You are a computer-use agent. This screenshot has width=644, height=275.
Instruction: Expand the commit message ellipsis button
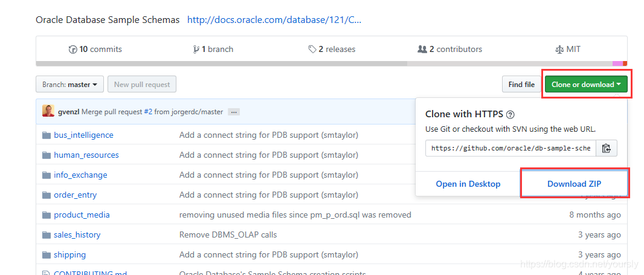(x=234, y=112)
